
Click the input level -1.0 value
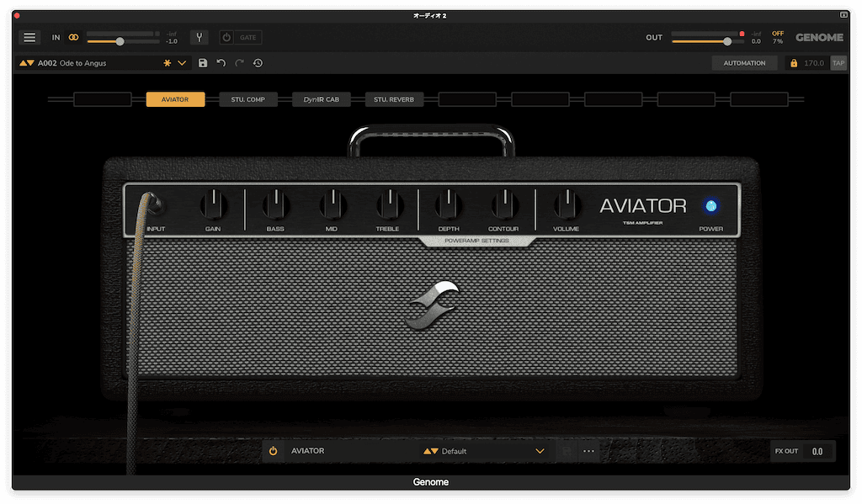point(172,41)
